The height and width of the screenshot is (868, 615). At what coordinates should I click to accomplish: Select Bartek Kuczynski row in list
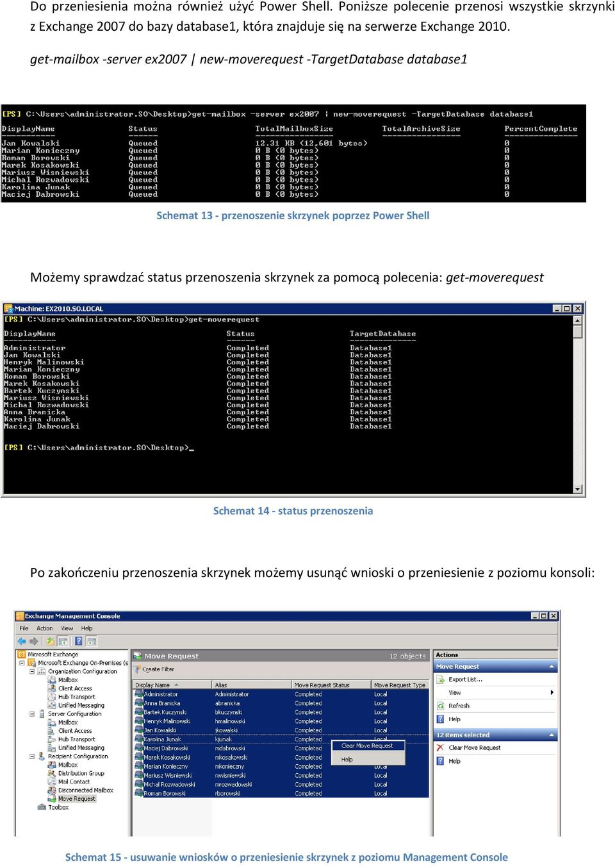pos(281,712)
